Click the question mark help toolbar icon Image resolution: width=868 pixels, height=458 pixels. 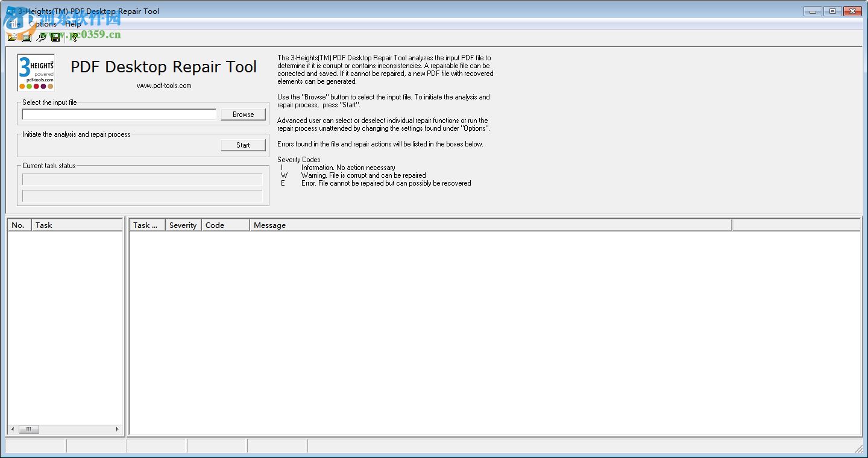point(74,37)
